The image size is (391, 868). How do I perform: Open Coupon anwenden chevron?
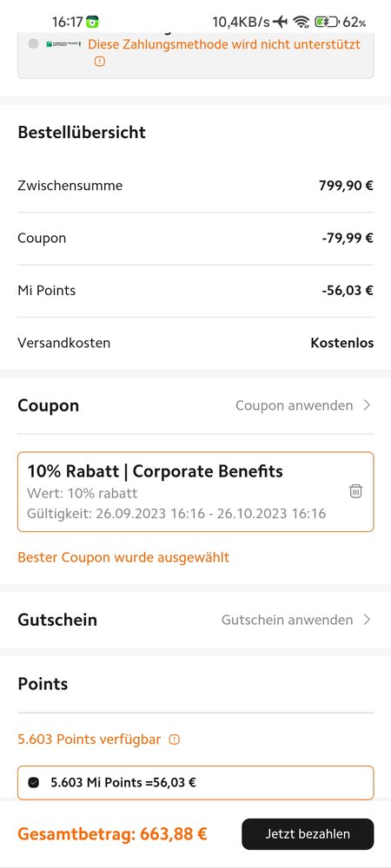366,405
